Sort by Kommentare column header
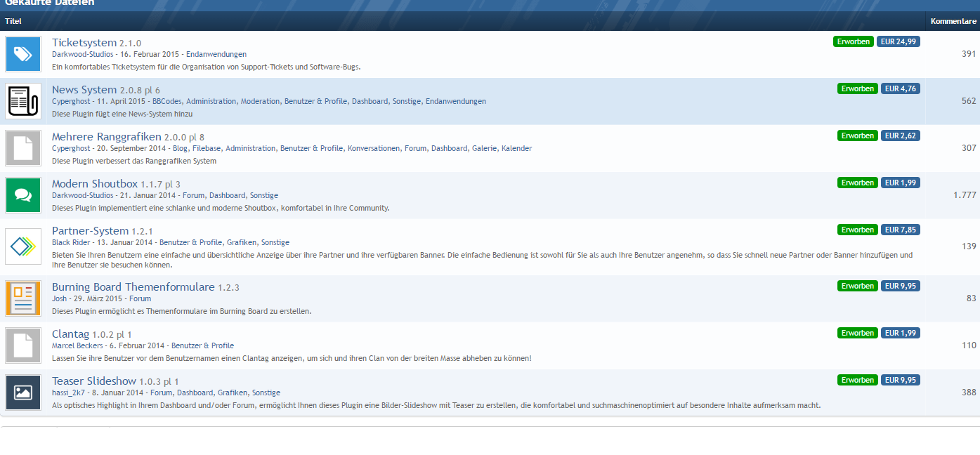The width and height of the screenshot is (980, 455). (953, 22)
